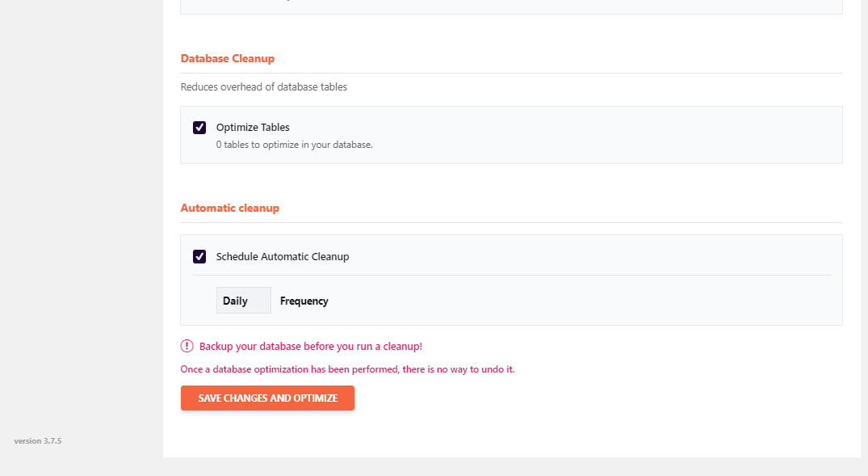Click the 'no way to undo it' notice
Image resolution: width=868 pixels, height=476 pixels.
click(347, 369)
